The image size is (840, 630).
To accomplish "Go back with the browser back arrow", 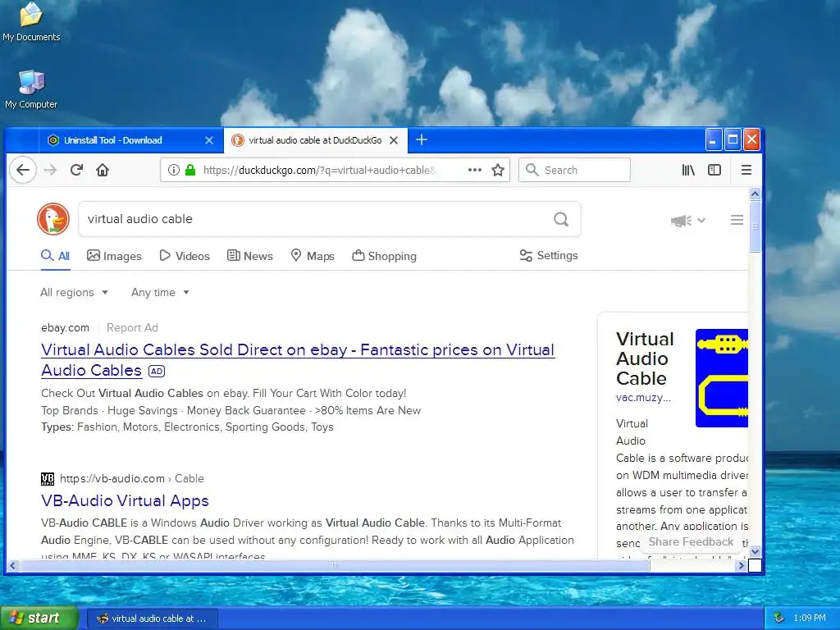I will pos(23,170).
